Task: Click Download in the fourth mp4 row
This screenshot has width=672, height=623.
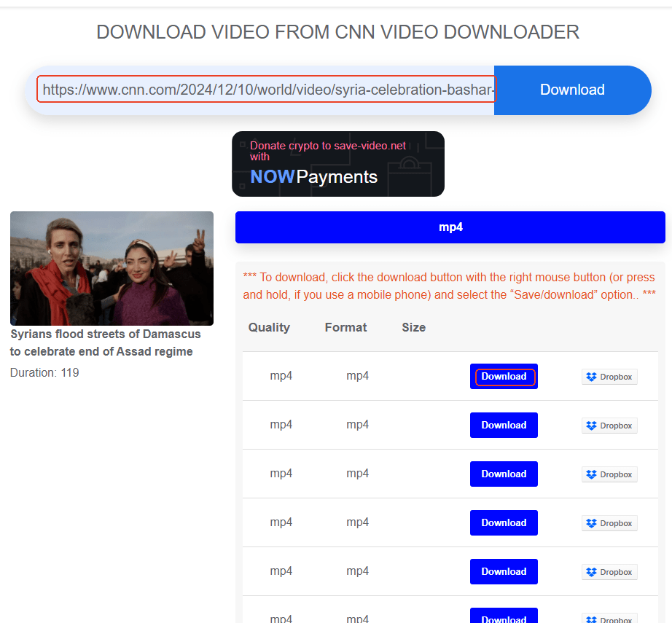Action: tap(504, 523)
